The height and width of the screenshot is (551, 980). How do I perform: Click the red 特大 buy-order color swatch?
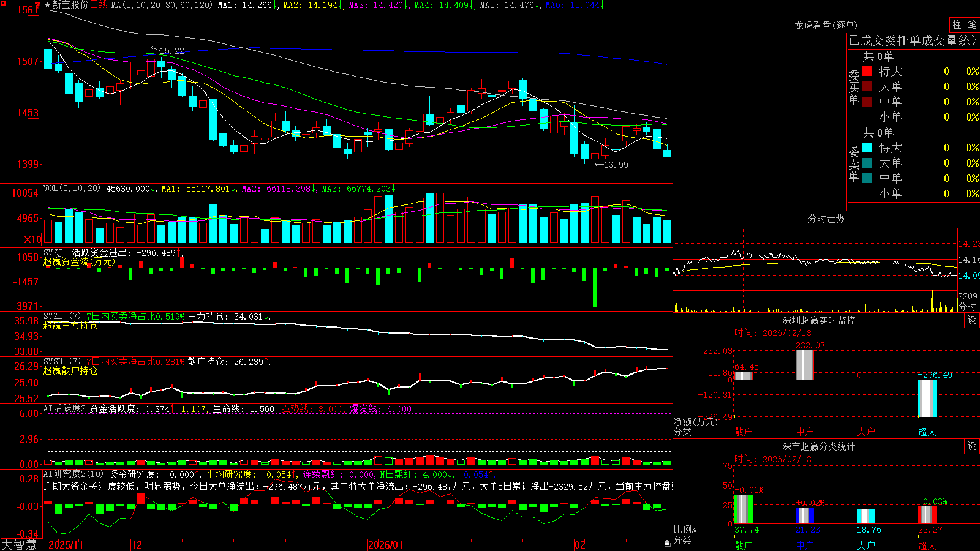click(x=867, y=71)
